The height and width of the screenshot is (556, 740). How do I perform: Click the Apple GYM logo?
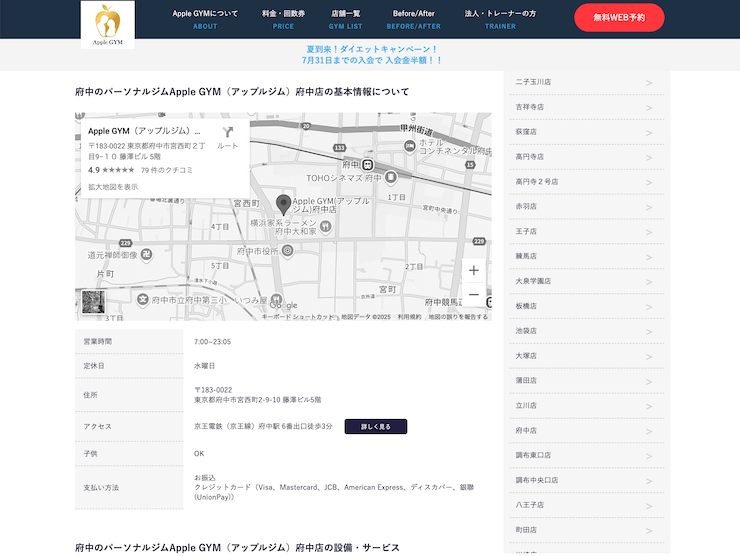(108, 25)
